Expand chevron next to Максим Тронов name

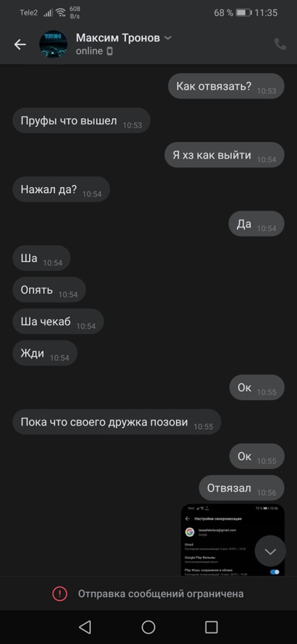tap(168, 38)
